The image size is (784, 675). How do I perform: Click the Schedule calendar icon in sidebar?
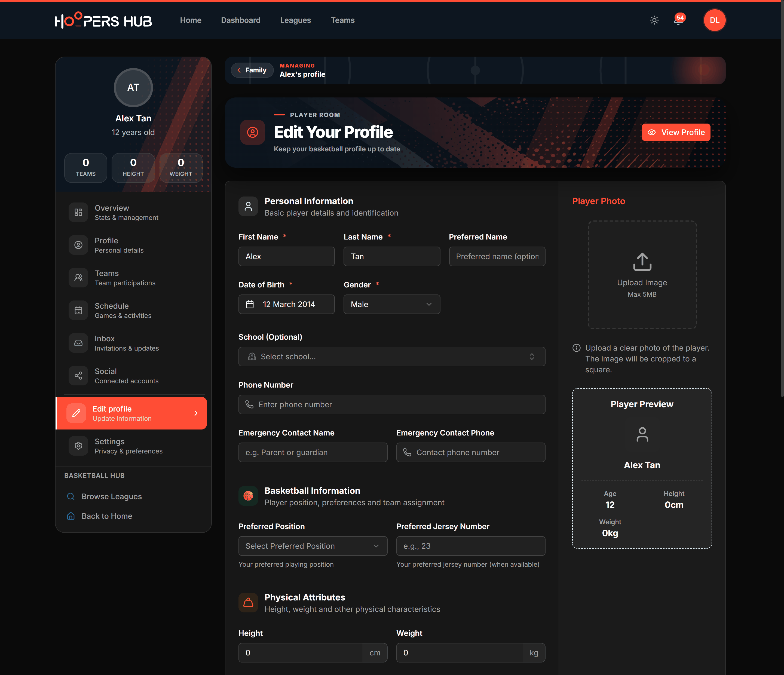click(78, 310)
